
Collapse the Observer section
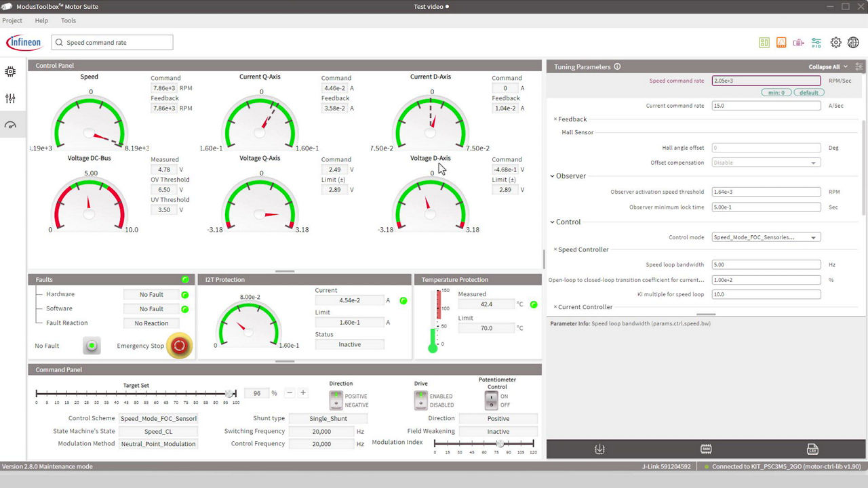pyautogui.click(x=553, y=176)
